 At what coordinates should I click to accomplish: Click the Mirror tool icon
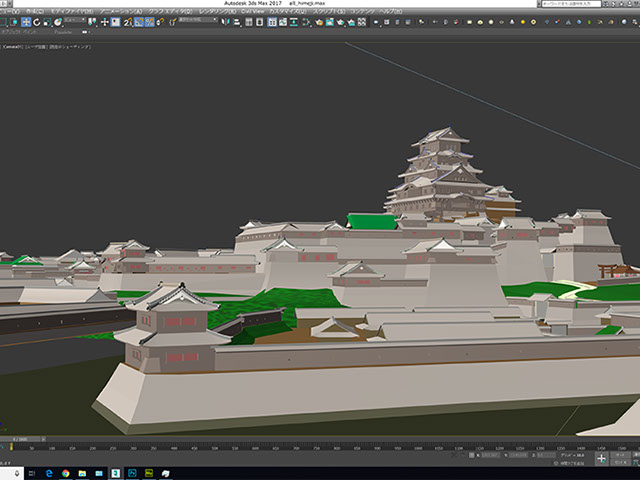pyautogui.click(x=223, y=21)
